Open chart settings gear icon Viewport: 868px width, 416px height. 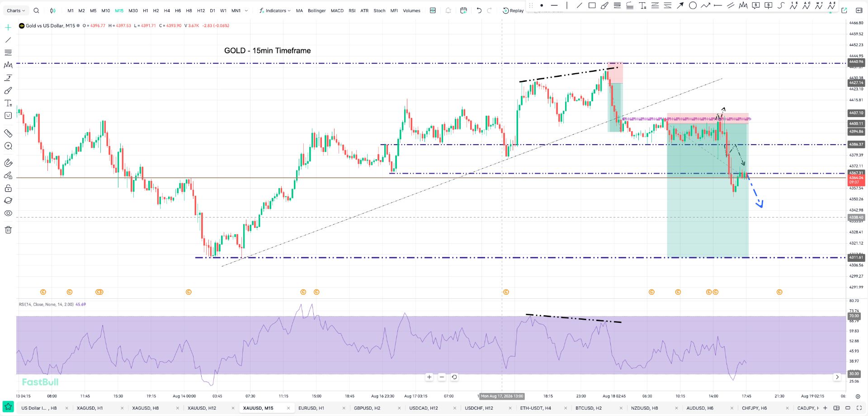tap(858, 396)
